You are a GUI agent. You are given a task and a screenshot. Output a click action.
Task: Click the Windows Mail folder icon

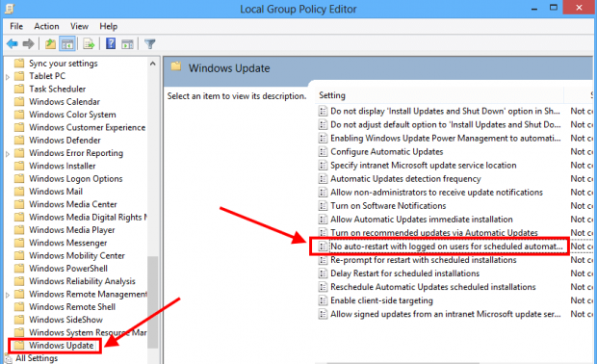(x=19, y=192)
